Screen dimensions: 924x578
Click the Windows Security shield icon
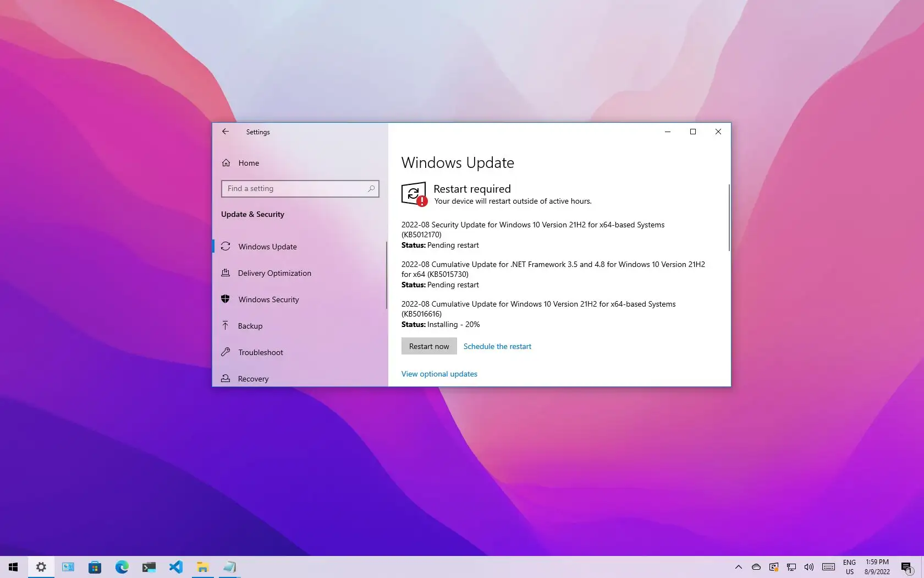[226, 299]
